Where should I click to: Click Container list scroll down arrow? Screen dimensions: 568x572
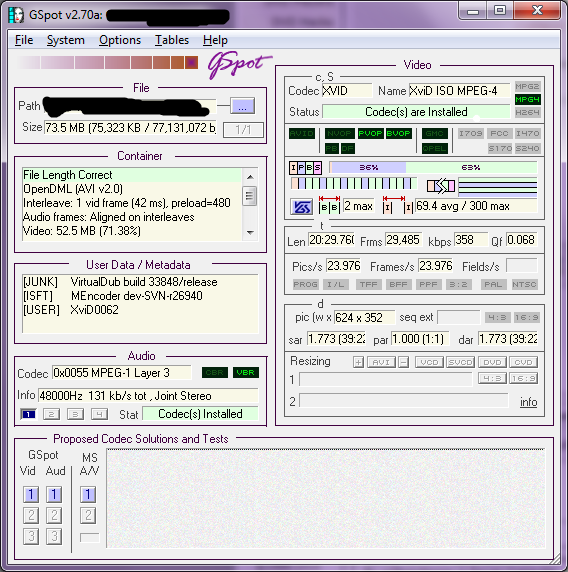coord(250,233)
